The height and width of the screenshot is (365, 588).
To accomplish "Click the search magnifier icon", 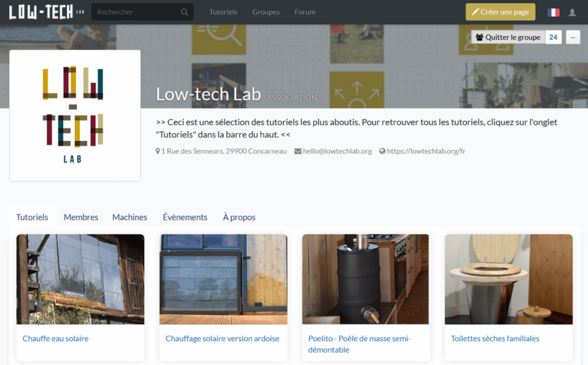I will pos(184,12).
